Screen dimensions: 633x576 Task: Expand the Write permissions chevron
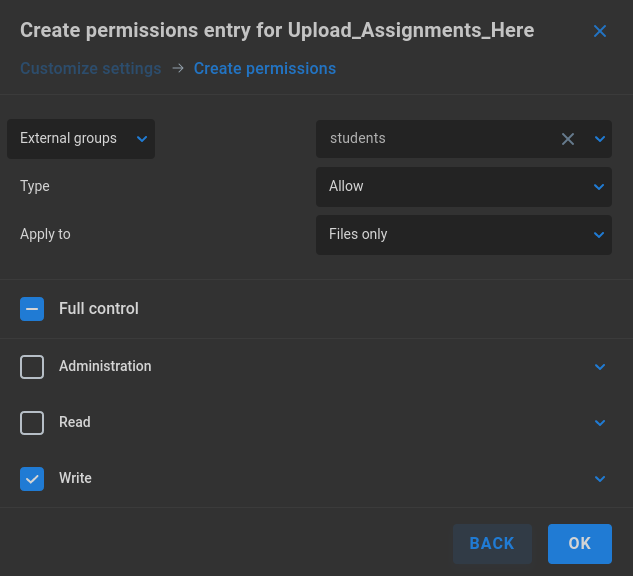599,479
